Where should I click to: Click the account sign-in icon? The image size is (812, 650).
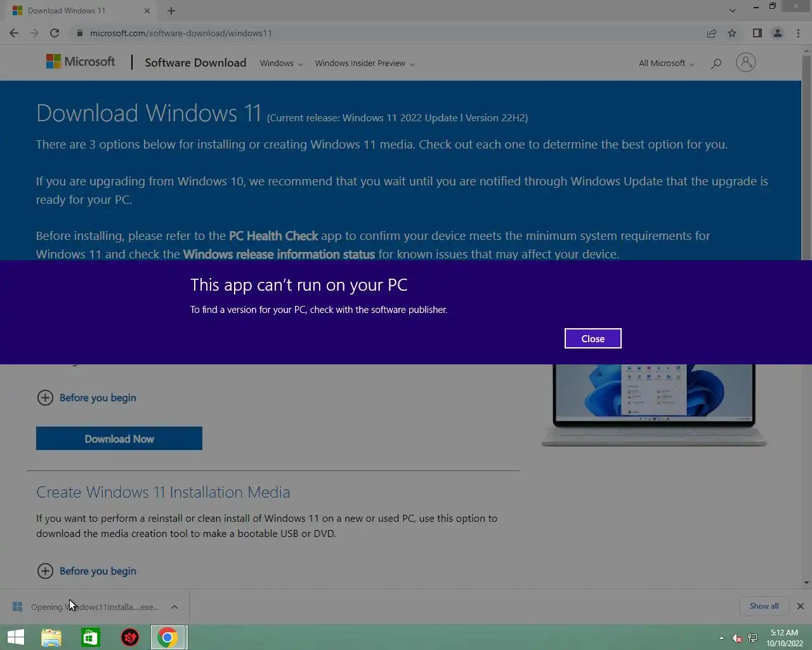(745, 62)
